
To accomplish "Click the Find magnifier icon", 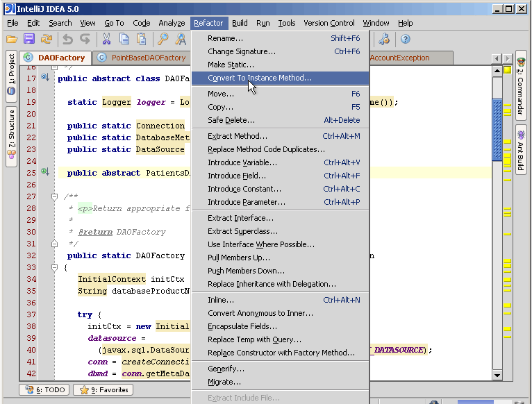I will coord(163,40).
